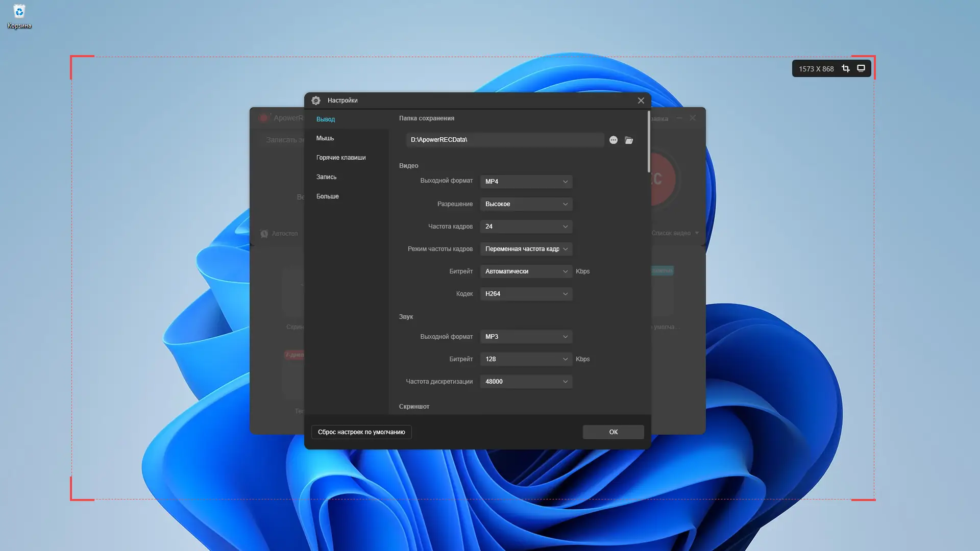The image size is (980, 551).
Task: Expand the Частота дискретизации 48000 dropdown
Action: click(x=526, y=382)
